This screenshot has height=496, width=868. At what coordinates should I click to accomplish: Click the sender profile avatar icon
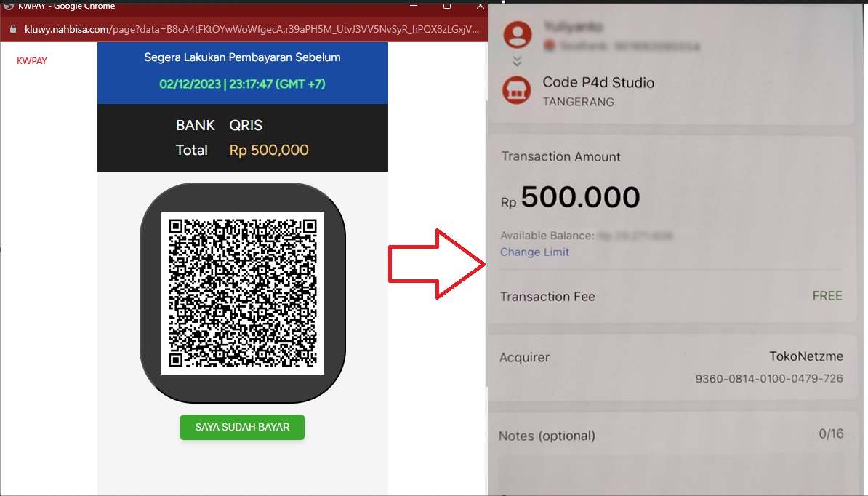point(517,34)
